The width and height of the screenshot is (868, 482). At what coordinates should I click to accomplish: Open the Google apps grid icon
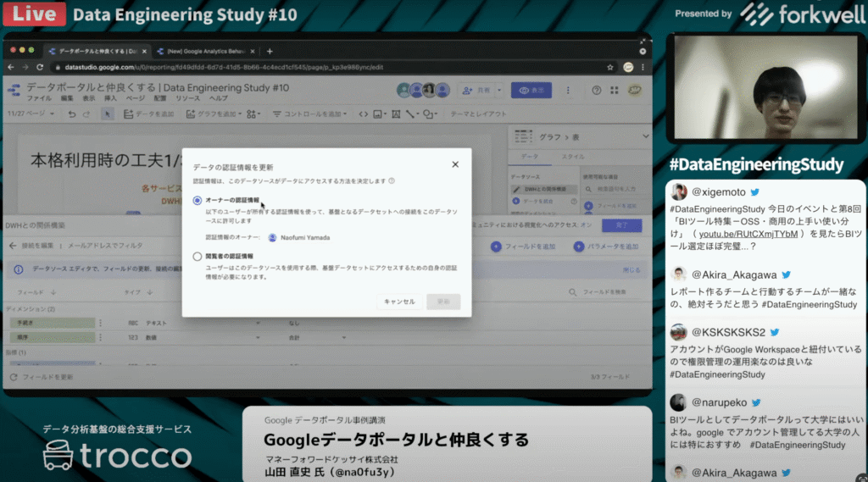point(615,90)
